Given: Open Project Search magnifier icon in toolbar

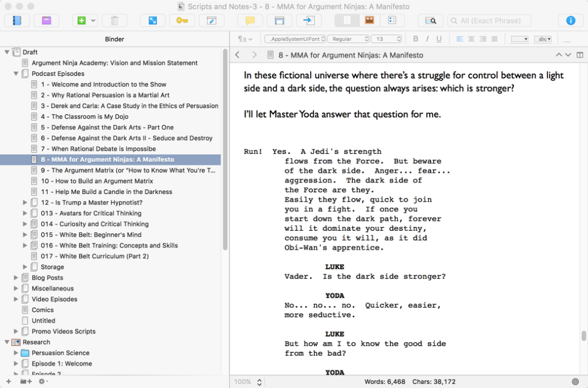Looking at the screenshot, I should pyautogui.click(x=431, y=21).
